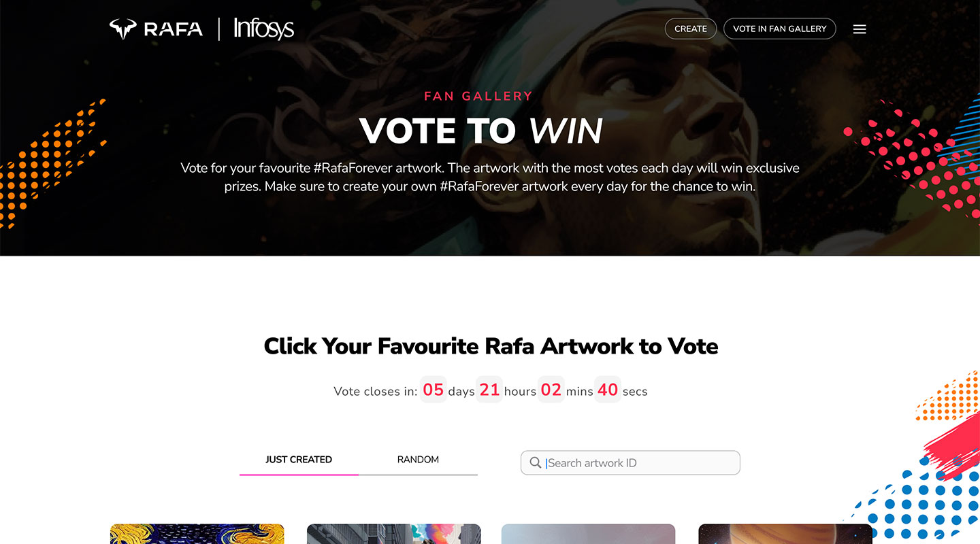This screenshot has height=544, width=980.
Task: Switch to the RANDOM tab
Action: (418, 460)
